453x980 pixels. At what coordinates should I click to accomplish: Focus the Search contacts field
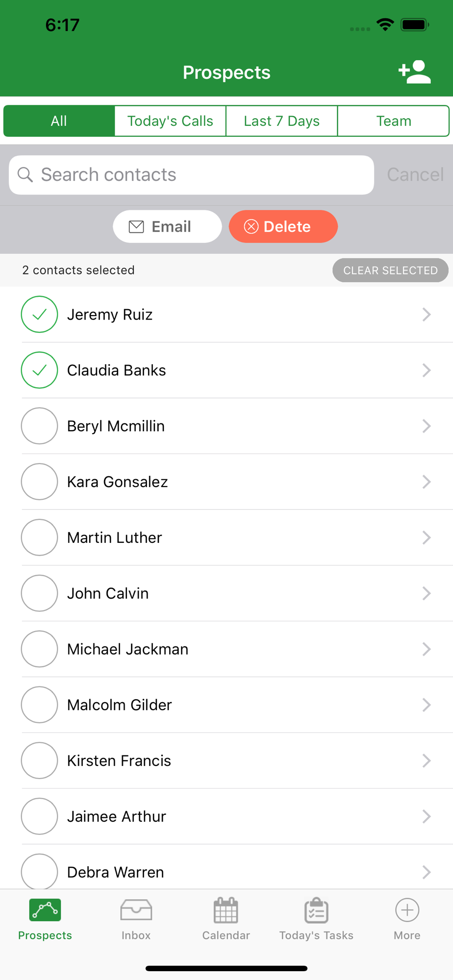tap(191, 175)
